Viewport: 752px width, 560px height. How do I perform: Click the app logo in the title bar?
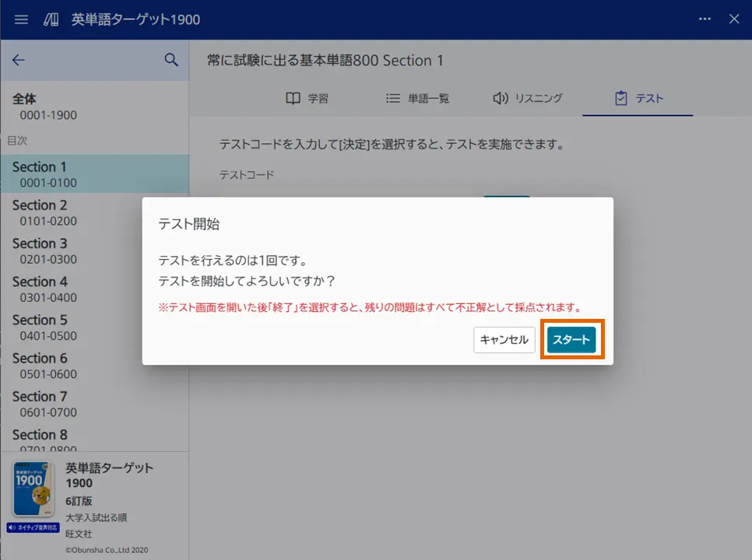tap(51, 19)
